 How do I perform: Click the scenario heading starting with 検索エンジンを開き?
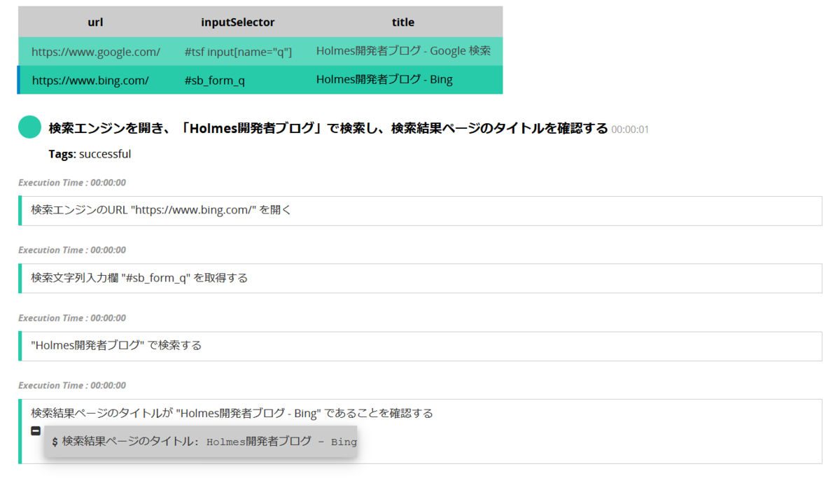[x=328, y=128]
